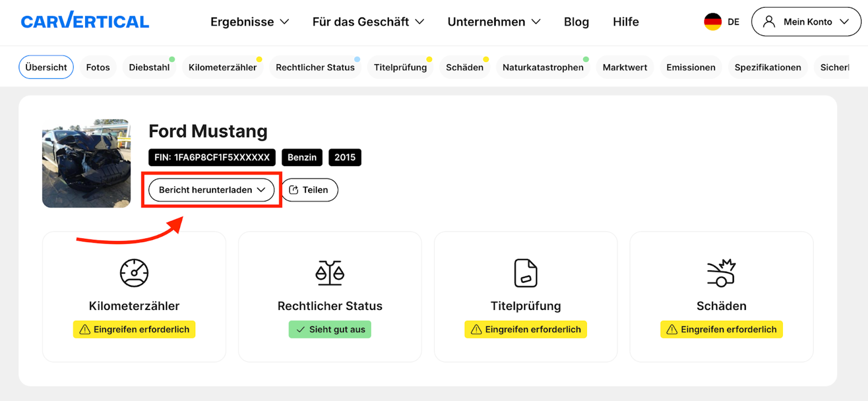Expand the Ergebnisse menu
Screen dimensions: 868x401
(x=250, y=22)
